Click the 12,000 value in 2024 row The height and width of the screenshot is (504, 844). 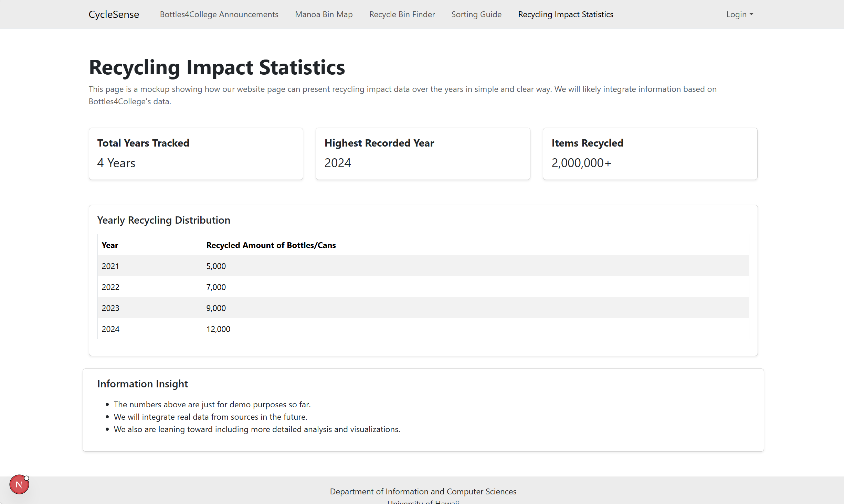[218, 329]
